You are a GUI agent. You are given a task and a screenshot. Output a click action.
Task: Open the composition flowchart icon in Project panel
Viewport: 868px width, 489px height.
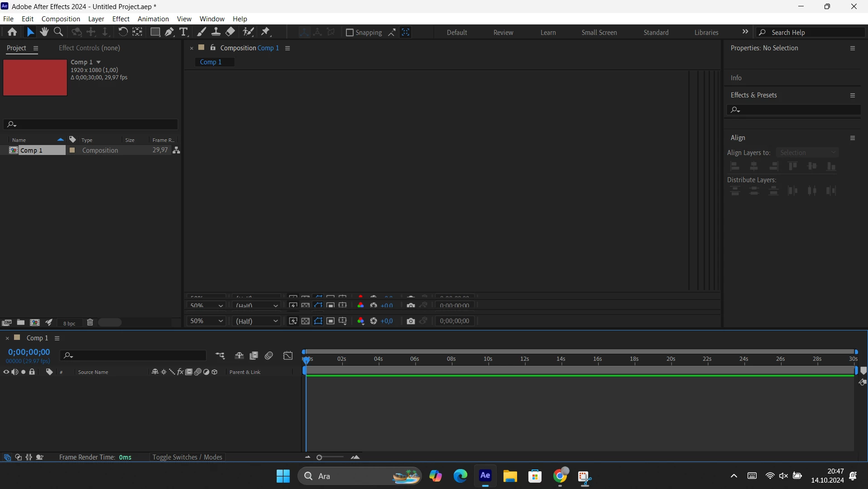tap(177, 150)
